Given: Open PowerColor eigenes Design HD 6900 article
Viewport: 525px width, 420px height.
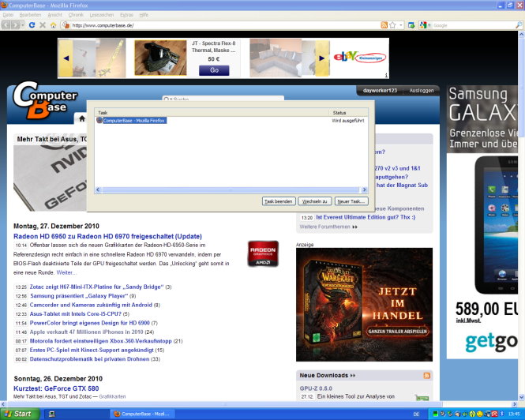Looking at the screenshot, I should 89,323.
